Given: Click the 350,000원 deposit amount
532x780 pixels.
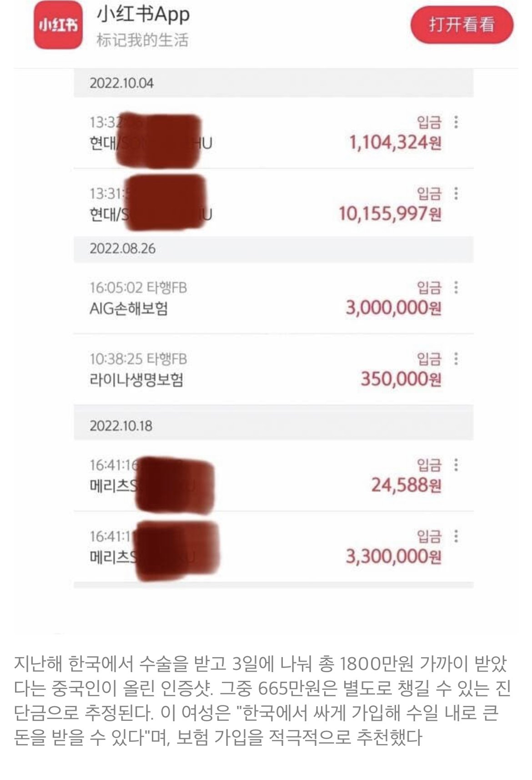Looking at the screenshot, I should [x=401, y=379].
